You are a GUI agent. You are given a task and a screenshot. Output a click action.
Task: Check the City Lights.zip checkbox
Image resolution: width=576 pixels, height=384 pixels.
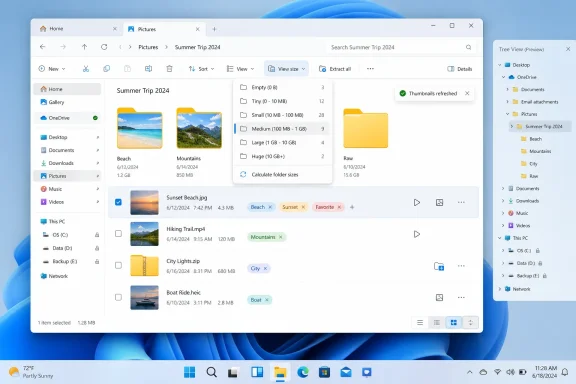click(118, 265)
